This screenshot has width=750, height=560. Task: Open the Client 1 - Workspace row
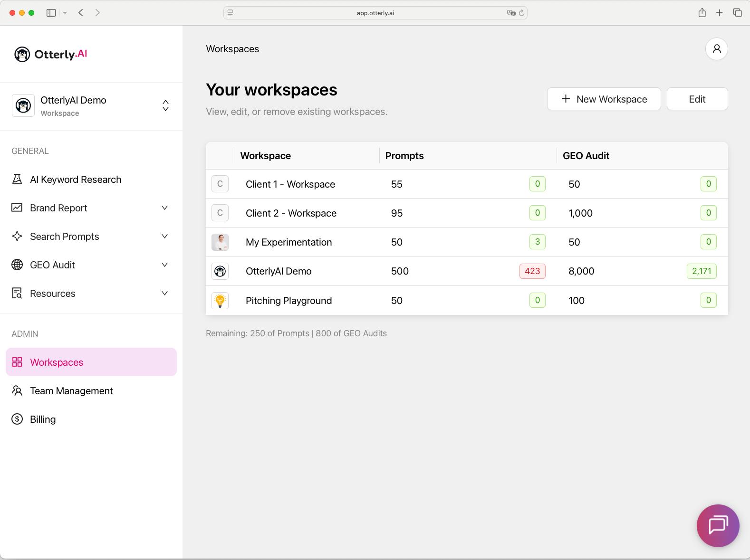(x=467, y=184)
